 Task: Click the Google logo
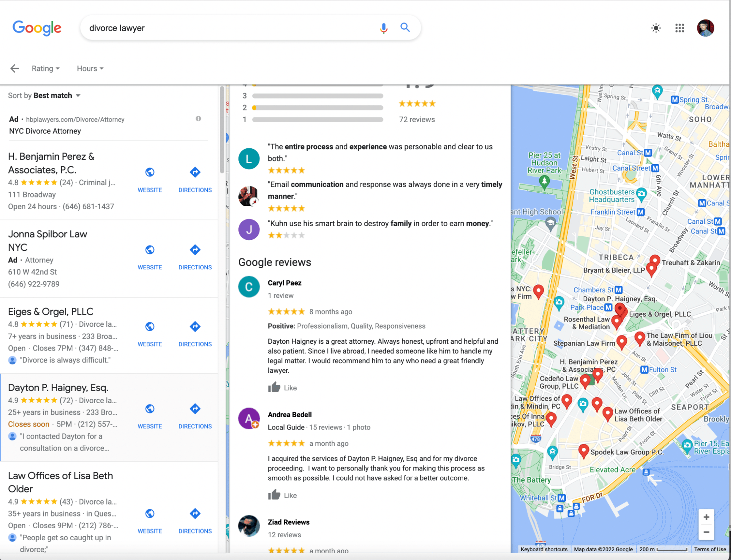pyautogui.click(x=37, y=28)
